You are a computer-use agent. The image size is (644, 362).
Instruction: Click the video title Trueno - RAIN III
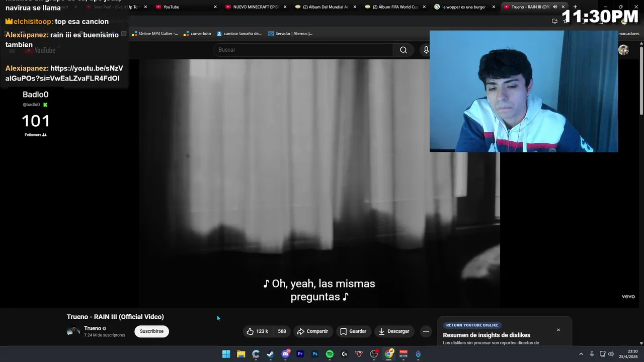(x=115, y=317)
